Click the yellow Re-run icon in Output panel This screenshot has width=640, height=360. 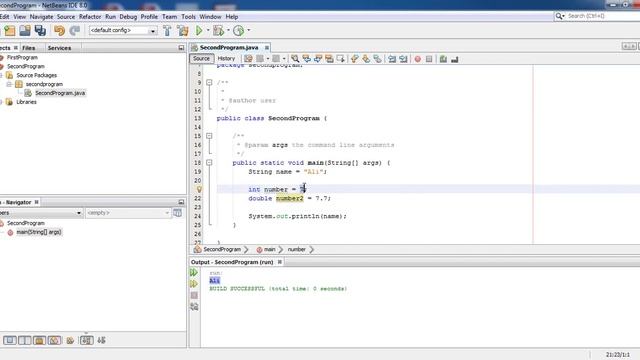pos(194,284)
